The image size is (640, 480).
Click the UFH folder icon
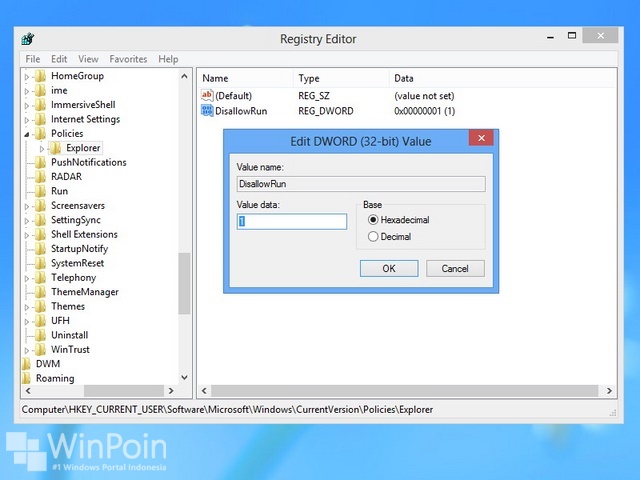tap(40, 321)
